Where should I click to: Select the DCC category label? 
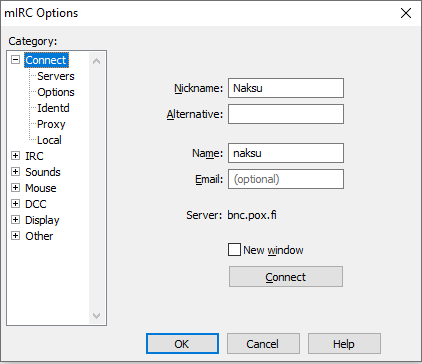click(36, 204)
